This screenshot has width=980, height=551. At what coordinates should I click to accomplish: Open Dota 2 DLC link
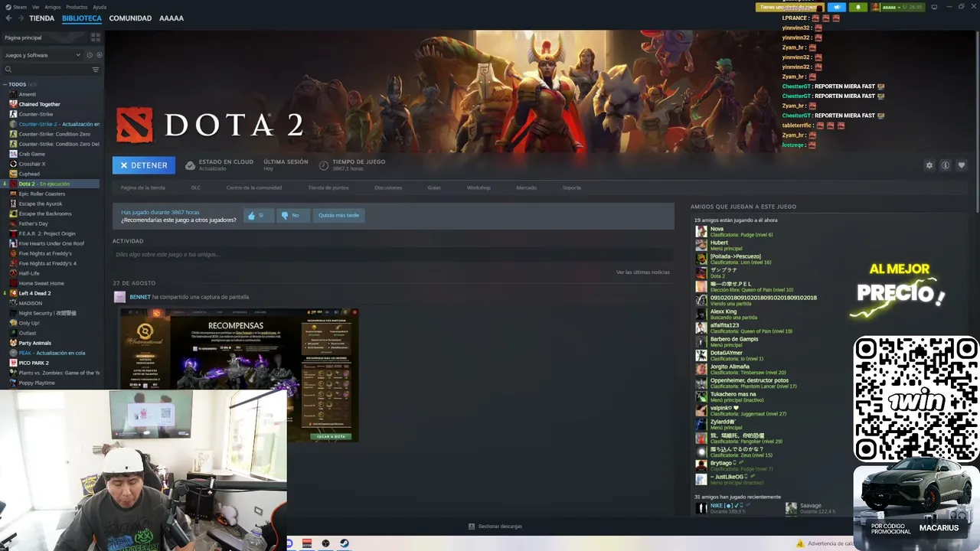[196, 187]
